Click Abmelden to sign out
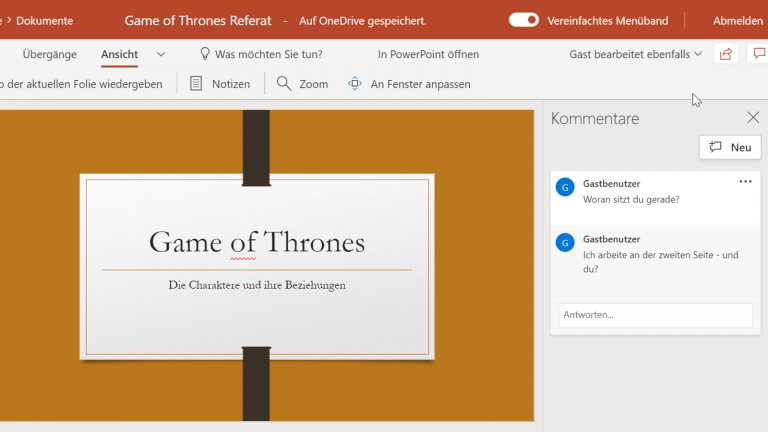This screenshot has width=768, height=432. (738, 20)
